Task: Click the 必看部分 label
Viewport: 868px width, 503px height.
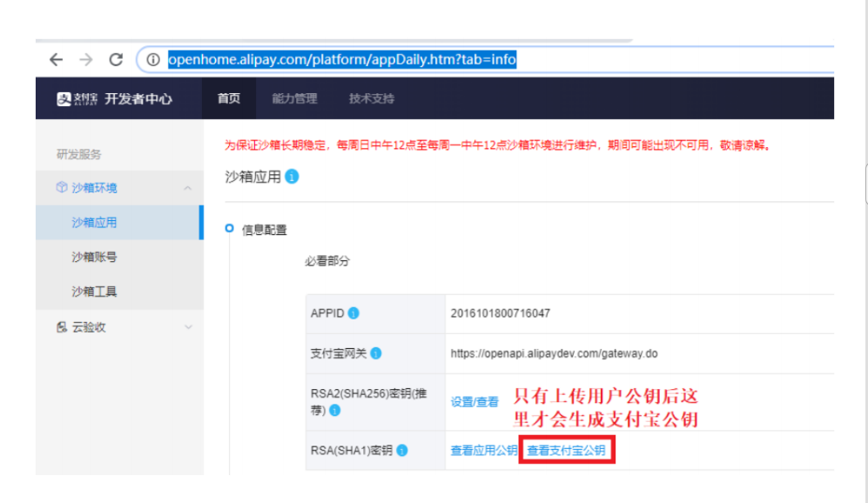Action: click(x=327, y=261)
